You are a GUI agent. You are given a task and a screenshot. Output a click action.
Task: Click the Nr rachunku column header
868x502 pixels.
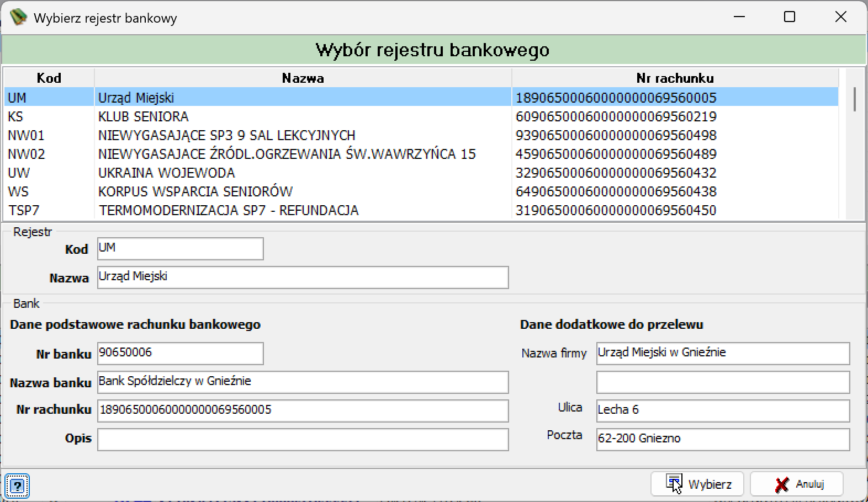[x=675, y=78]
